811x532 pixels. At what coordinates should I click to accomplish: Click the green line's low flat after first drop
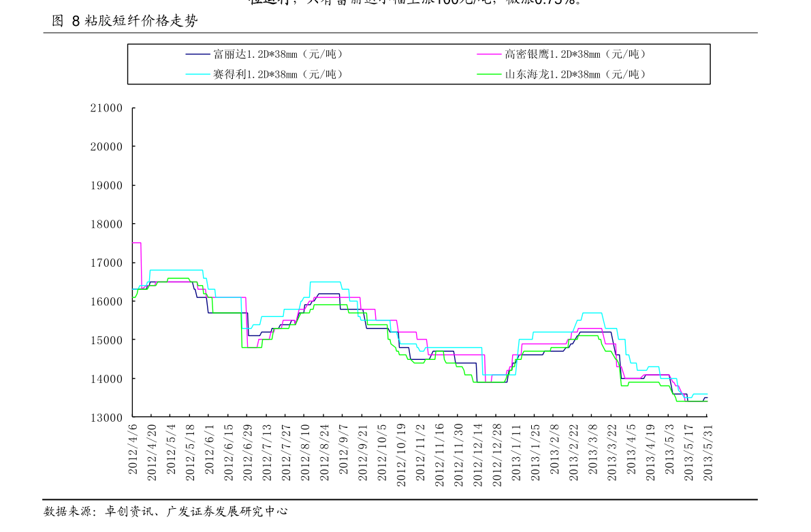click(x=251, y=348)
